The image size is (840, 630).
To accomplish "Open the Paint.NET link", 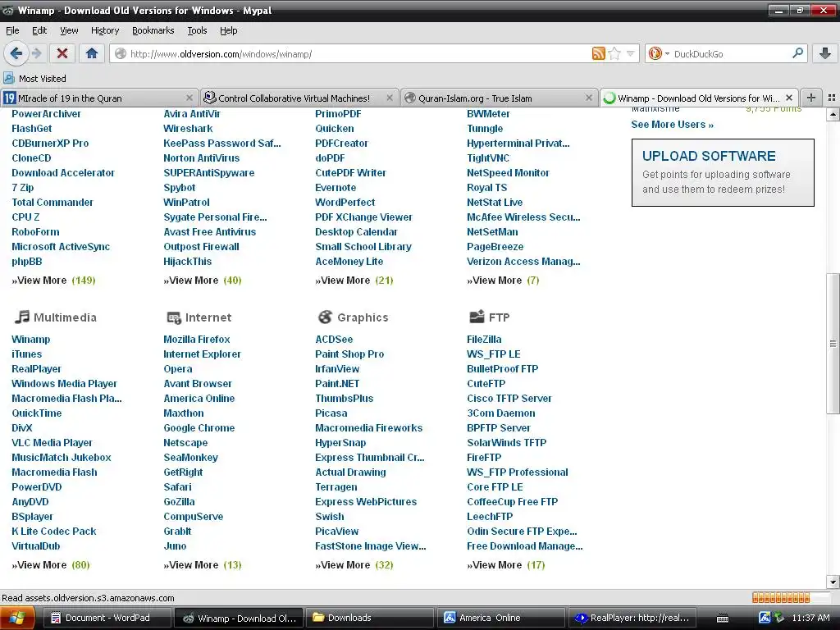I will (337, 384).
